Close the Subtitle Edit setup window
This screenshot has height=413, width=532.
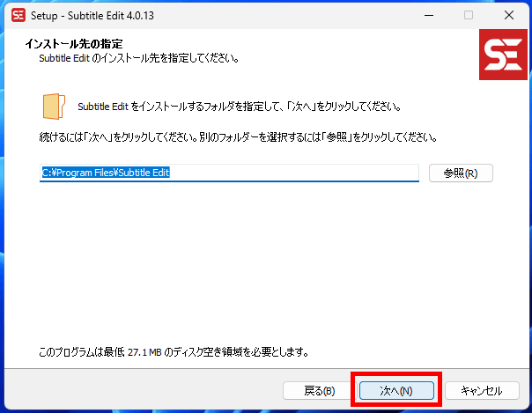(x=508, y=15)
